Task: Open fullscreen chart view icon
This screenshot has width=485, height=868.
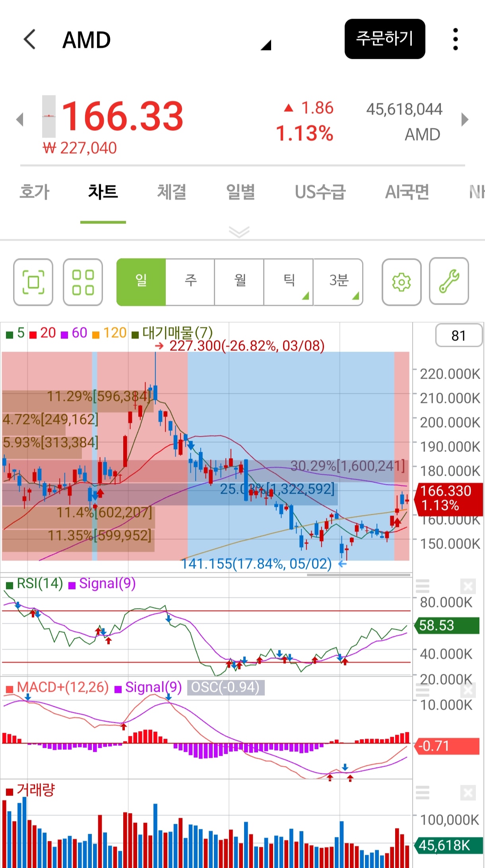Action: tap(33, 282)
